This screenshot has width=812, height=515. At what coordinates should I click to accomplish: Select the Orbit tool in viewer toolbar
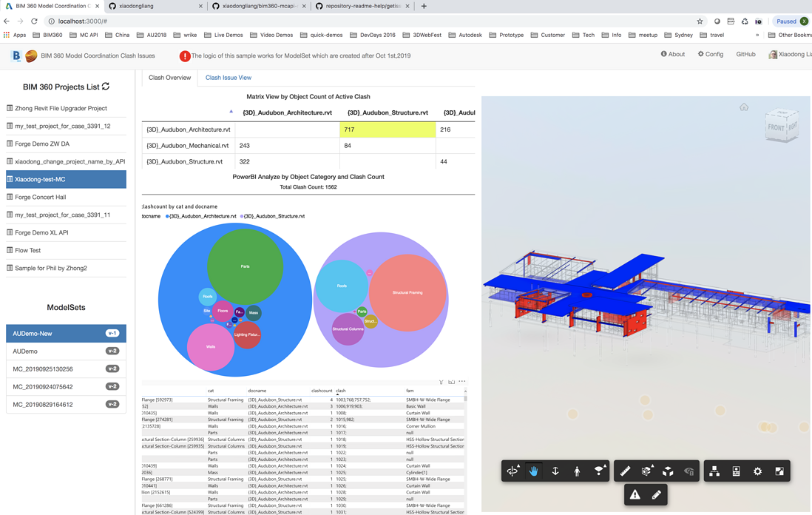pos(512,471)
